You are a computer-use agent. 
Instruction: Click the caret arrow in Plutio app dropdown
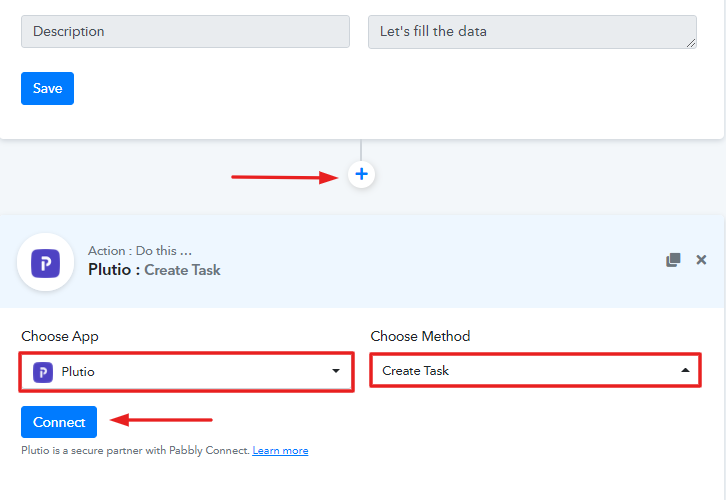click(x=336, y=371)
